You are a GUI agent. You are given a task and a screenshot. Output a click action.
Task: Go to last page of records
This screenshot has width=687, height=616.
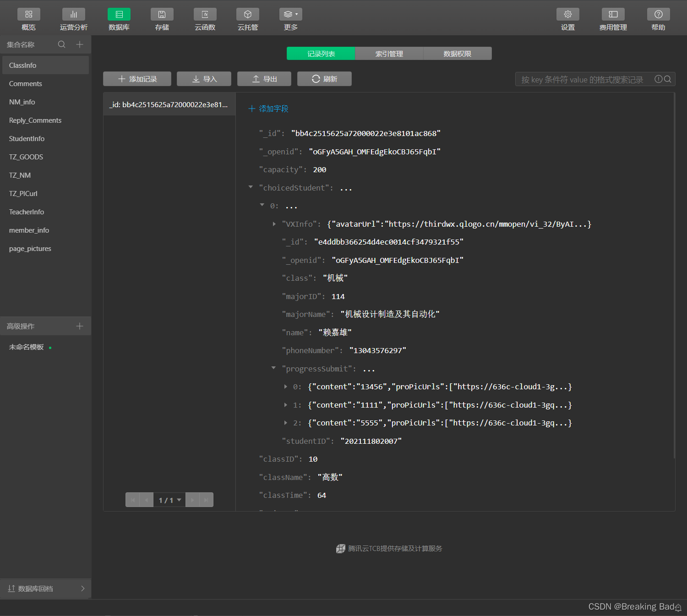click(206, 500)
